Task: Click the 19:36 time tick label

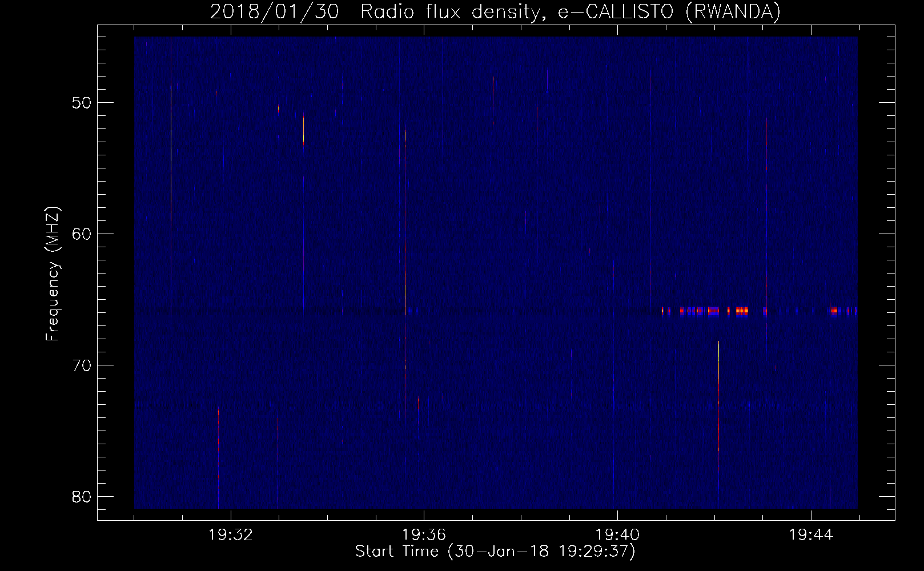Action: point(424,535)
